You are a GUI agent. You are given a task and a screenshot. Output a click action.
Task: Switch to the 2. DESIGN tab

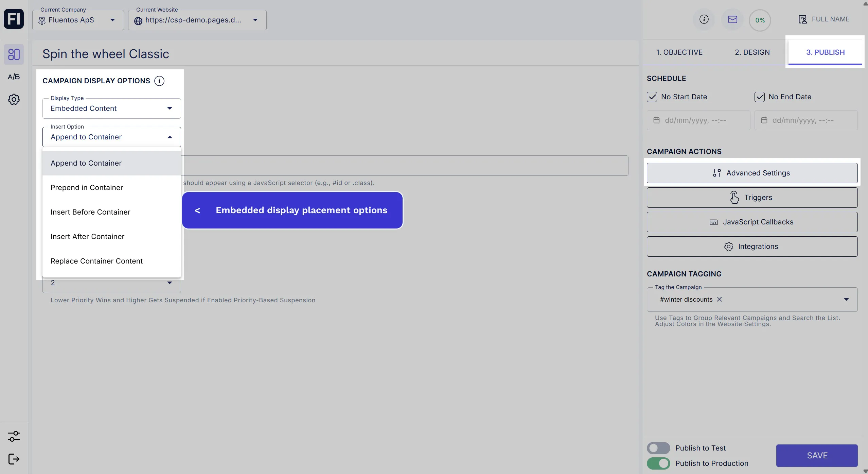tap(752, 52)
